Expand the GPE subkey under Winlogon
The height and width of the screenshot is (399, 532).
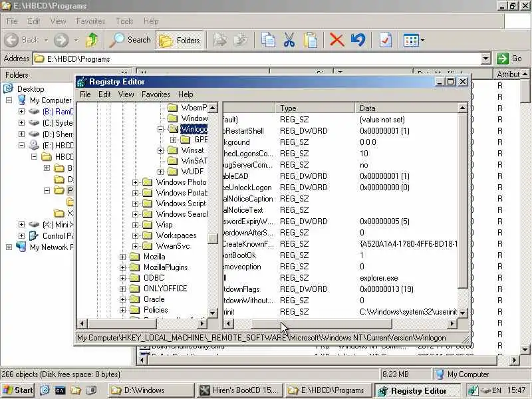pyautogui.click(x=173, y=140)
